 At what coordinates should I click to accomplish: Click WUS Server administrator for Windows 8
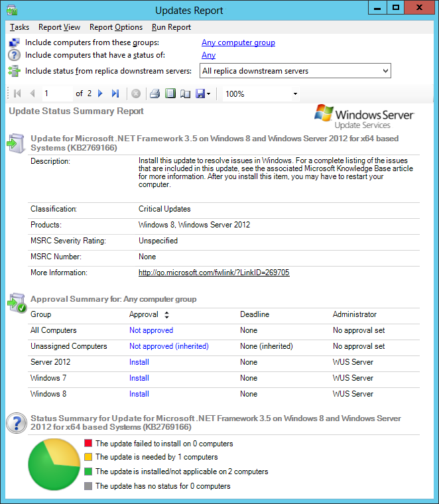click(x=353, y=394)
